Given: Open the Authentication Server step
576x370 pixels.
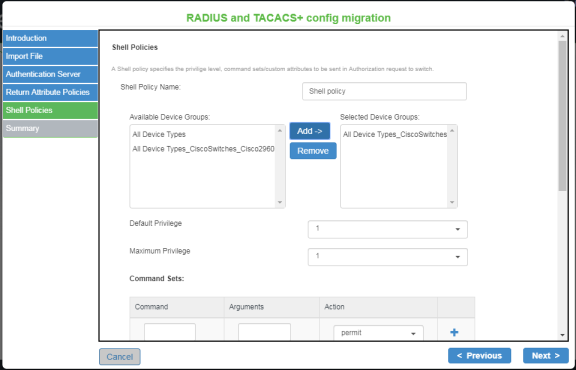Looking at the screenshot, I should point(50,74).
